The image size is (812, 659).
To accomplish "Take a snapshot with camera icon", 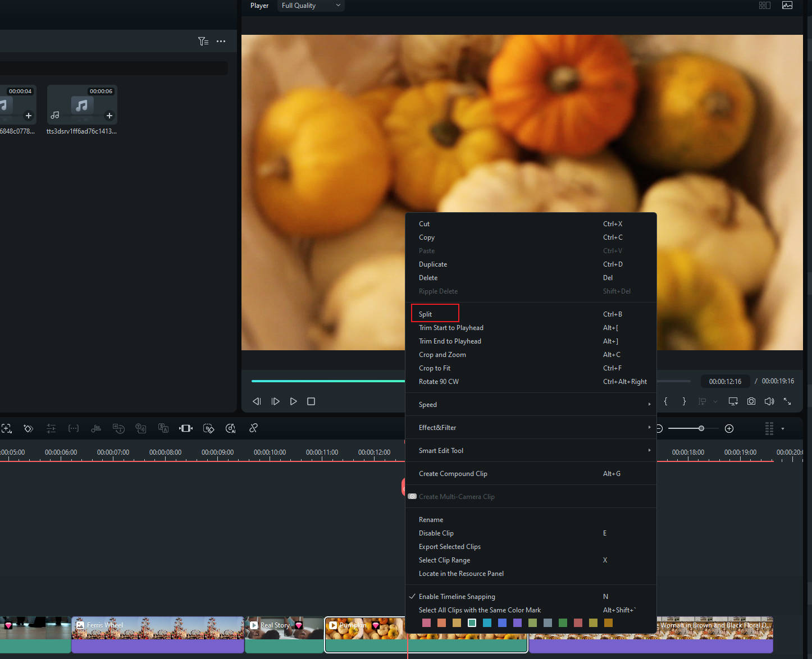I will (751, 401).
